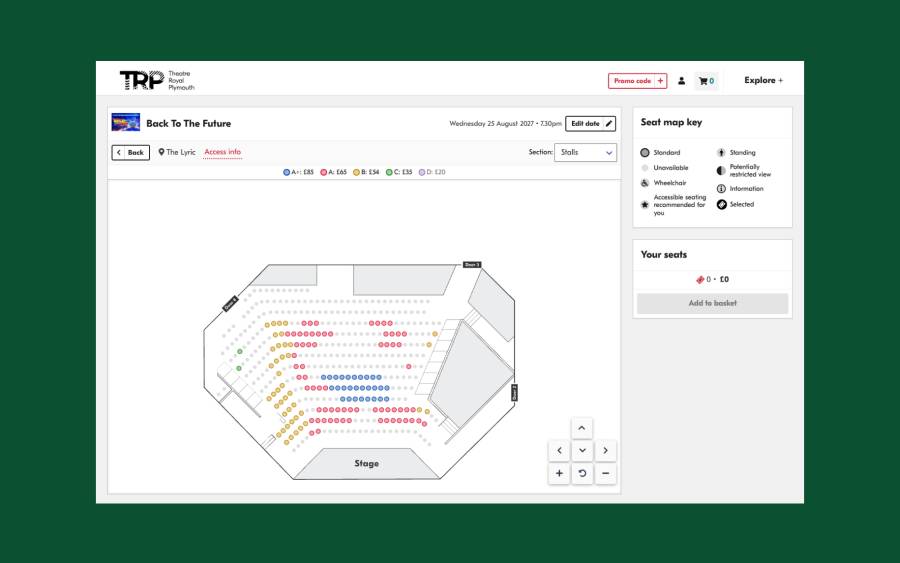The width and height of the screenshot is (900, 563).
Task: Open the Access info link
Action: (x=222, y=152)
